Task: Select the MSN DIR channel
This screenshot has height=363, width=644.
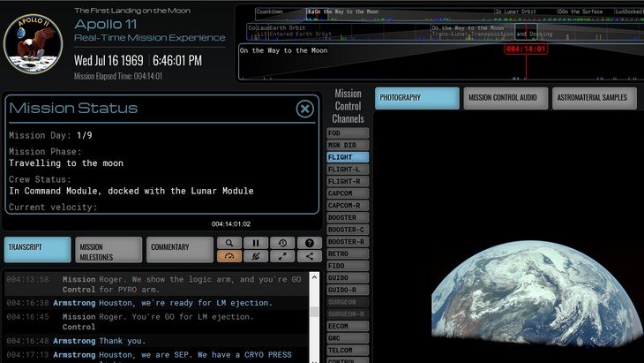Action: coord(348,145)
